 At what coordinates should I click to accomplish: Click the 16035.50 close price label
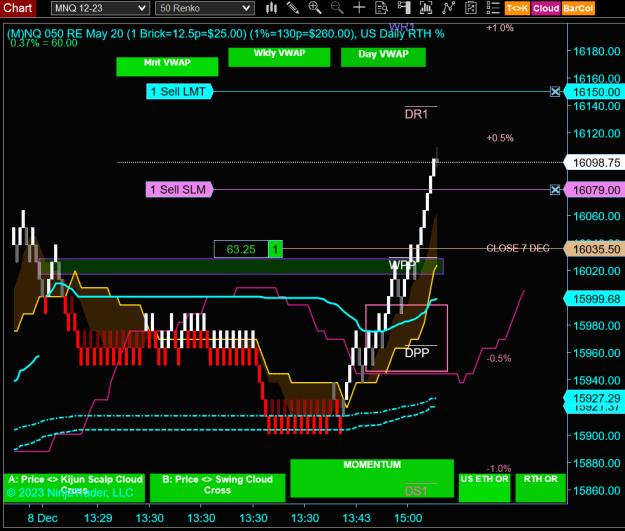[595, 250]
